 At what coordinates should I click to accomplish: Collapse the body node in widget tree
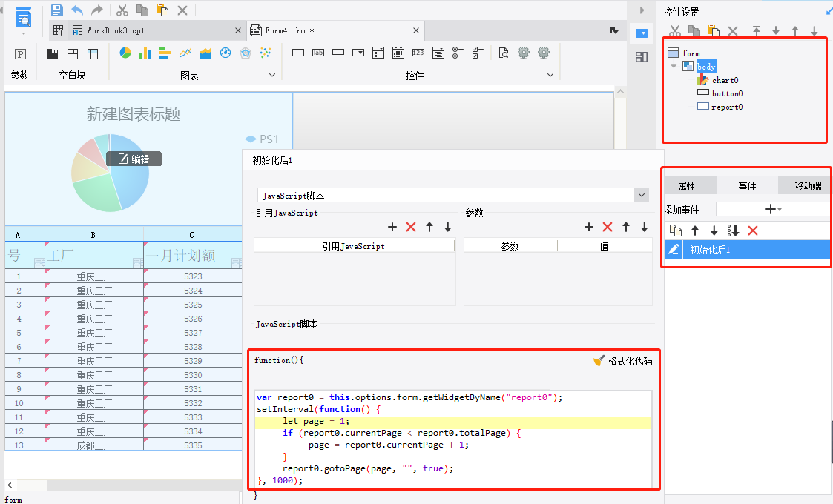674,67
